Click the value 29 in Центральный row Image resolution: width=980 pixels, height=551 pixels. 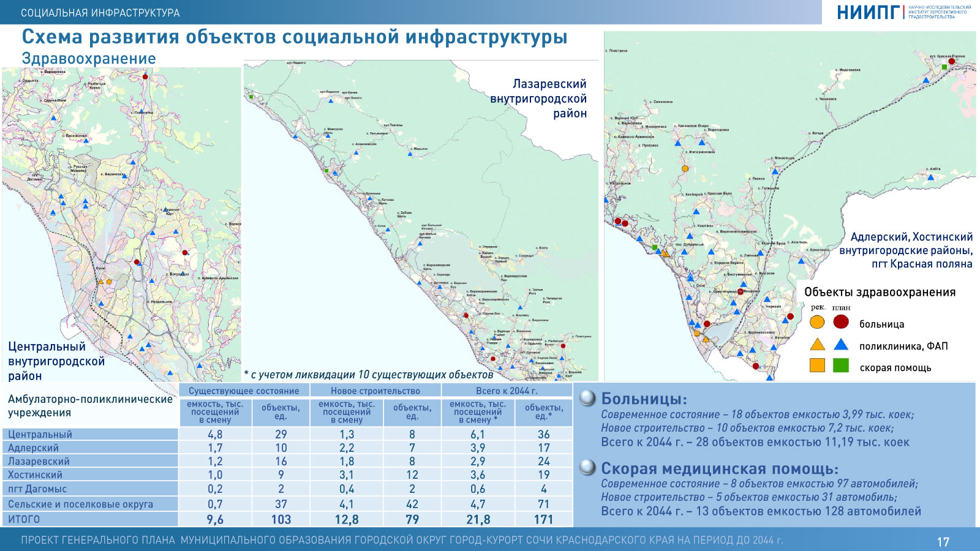pos(281,434)
